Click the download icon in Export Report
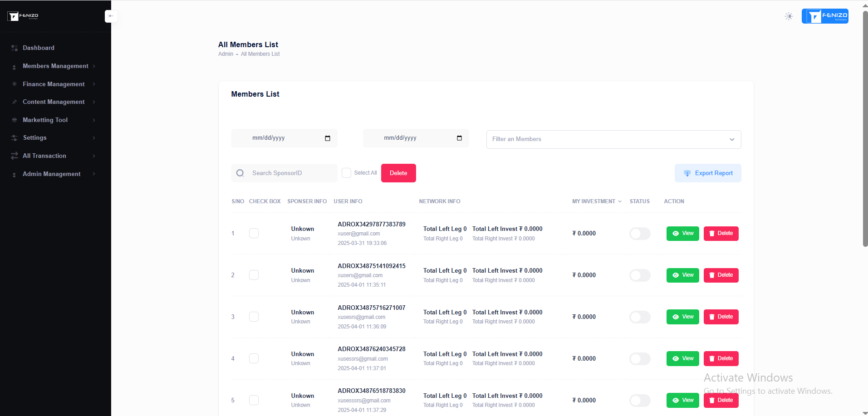This screenshot has height=416, width=868. point(687,173)
